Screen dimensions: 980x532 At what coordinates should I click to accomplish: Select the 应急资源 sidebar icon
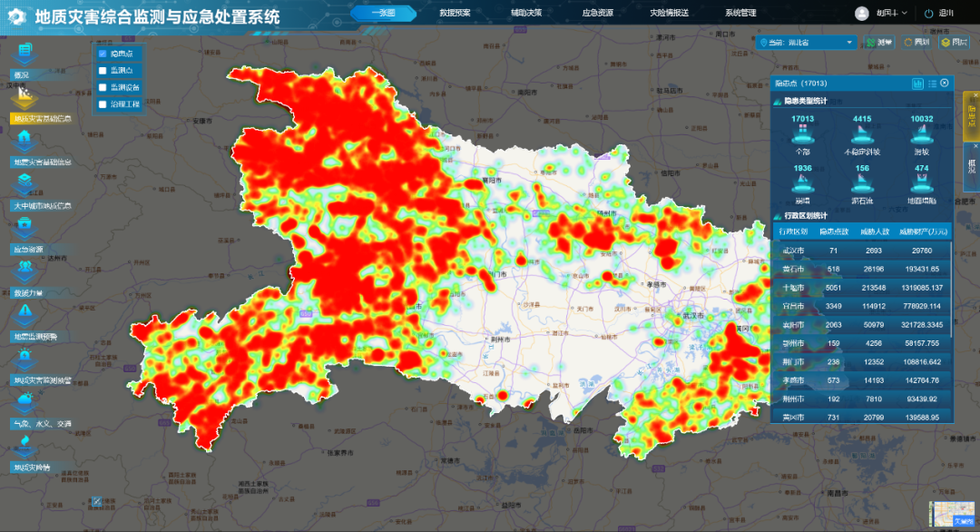pyautogui.click(x=24, y=228)
